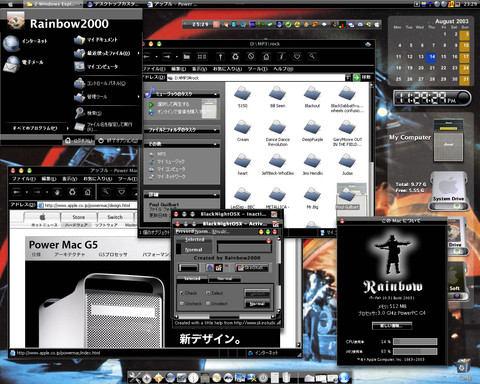Screen dimensions: 480x384
Task: Open the Edit menu in MP3 rock explorer
Action: [178, 69]
